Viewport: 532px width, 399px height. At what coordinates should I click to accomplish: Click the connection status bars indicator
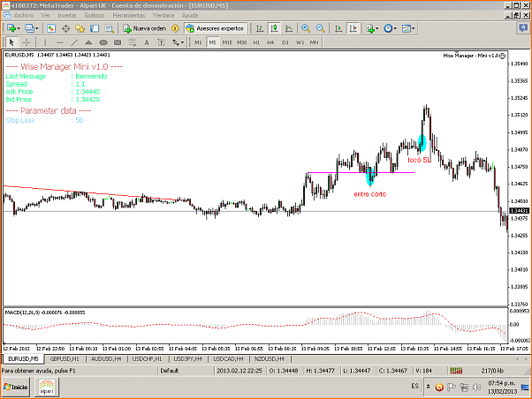tap(456, 371)
